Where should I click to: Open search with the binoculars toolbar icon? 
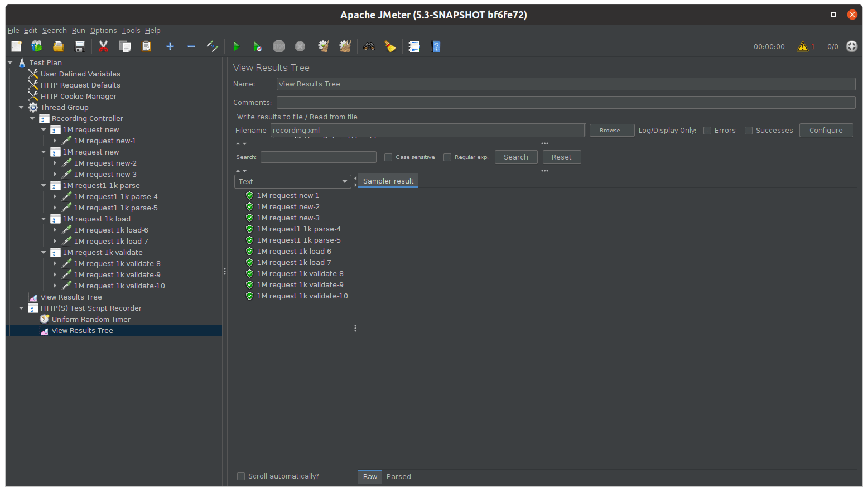369,46
